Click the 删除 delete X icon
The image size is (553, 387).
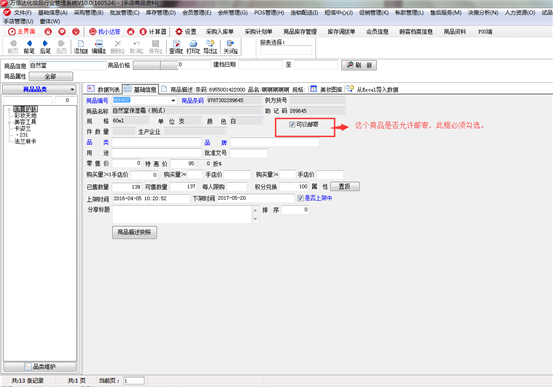click(118, 43)
